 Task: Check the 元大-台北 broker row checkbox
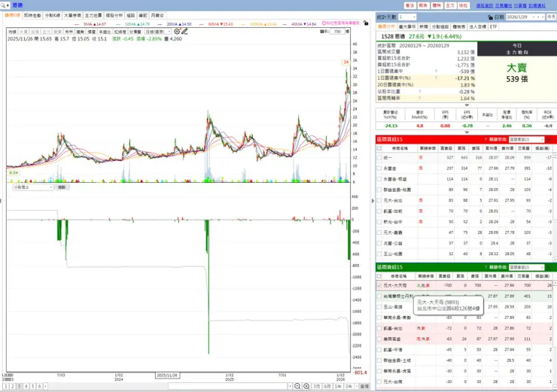pyautogui.click(x=379, y=201)
